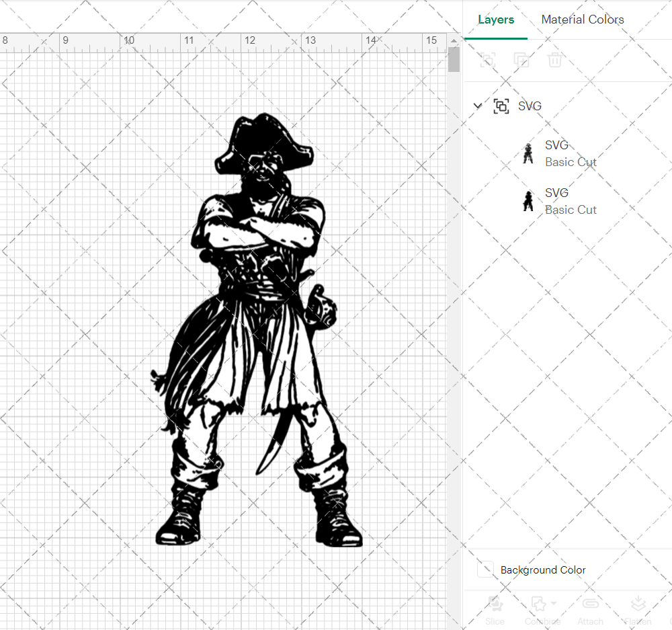
Task: Select the second SVG Basic Cut layer thumbnail
Action: click(x=528, y=201)
